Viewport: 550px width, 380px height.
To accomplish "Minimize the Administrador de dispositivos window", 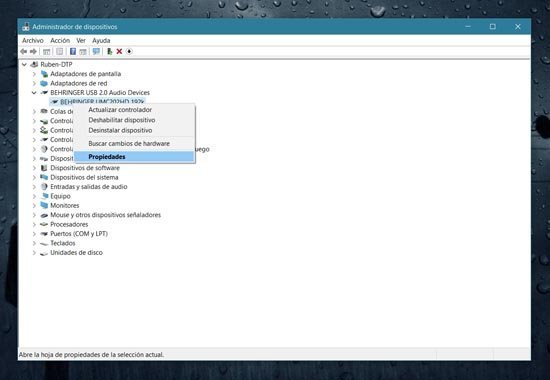I will (468, 27).
